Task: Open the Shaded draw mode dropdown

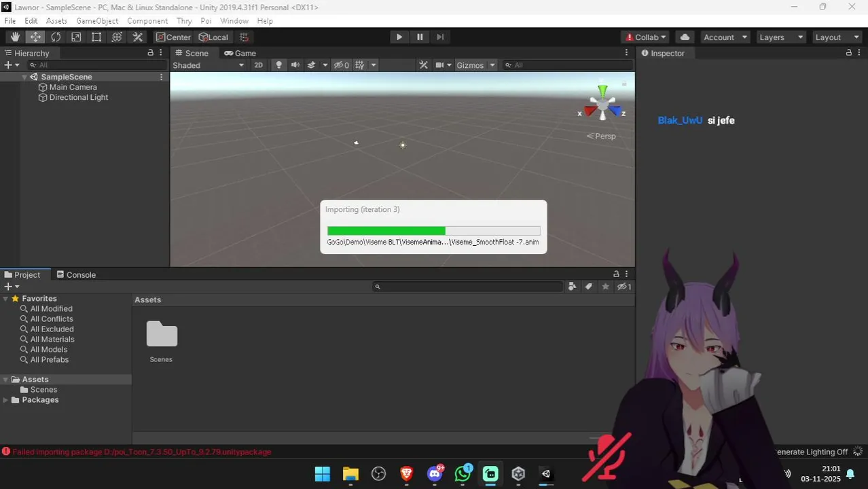Action: click(208, 65)
